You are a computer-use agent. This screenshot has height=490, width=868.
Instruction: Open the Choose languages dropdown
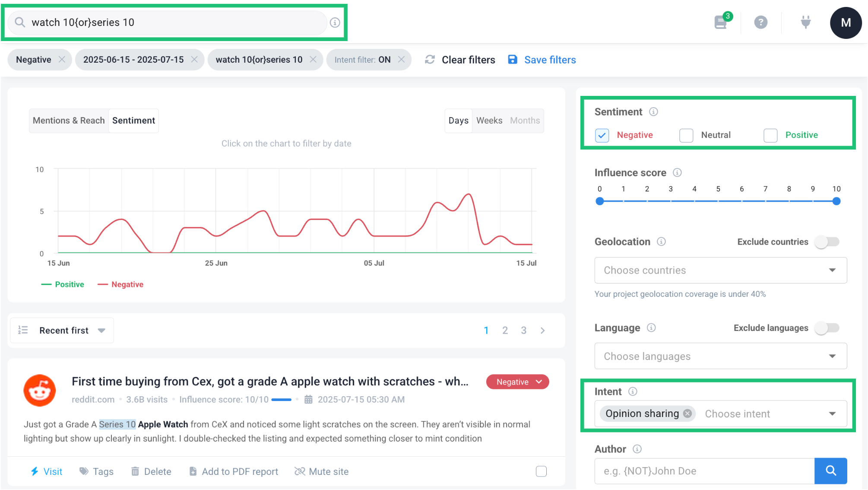[721, 356]
